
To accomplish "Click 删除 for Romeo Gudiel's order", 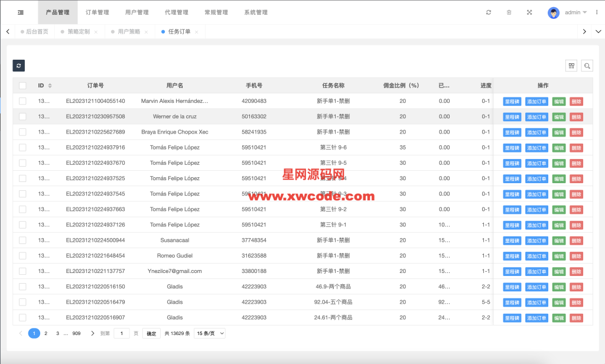I will (576, 256).
